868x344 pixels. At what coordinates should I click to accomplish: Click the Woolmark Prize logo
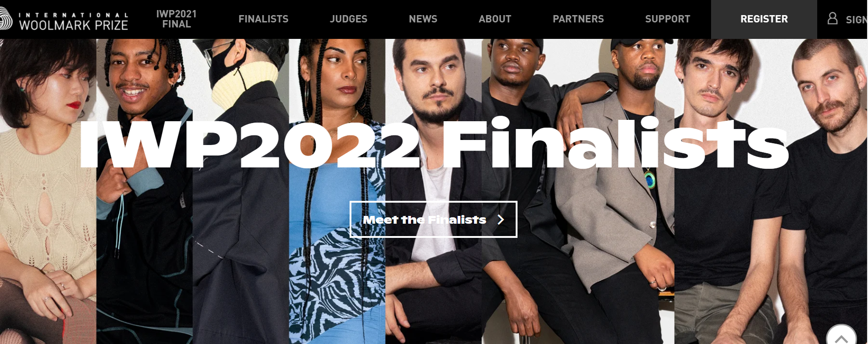tap(64, 19)
